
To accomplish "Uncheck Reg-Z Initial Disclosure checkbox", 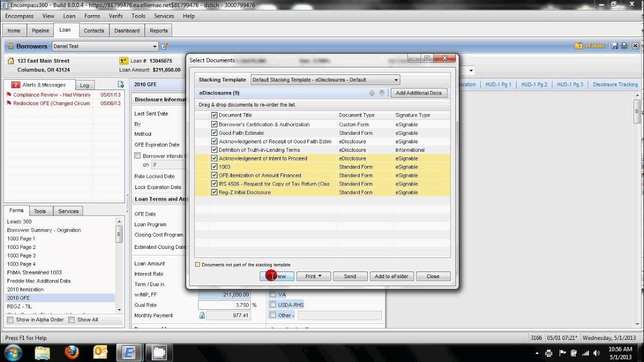I will [214, 193].
